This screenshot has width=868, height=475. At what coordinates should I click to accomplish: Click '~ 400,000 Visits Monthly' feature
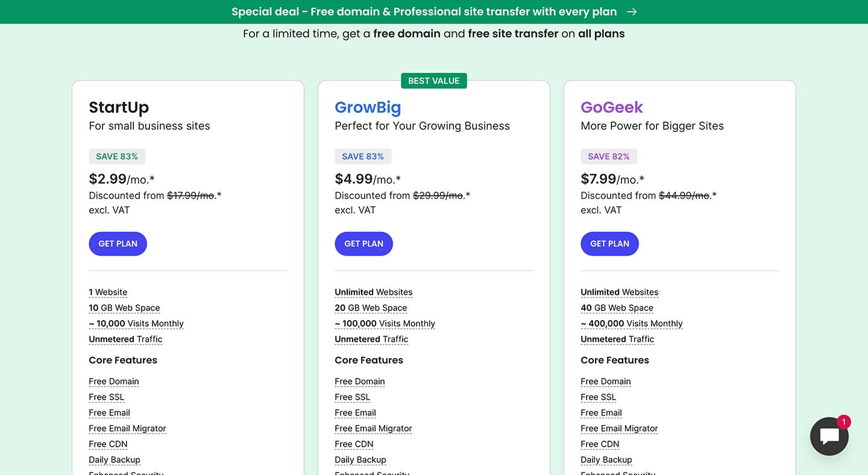[x=632, y=324]
